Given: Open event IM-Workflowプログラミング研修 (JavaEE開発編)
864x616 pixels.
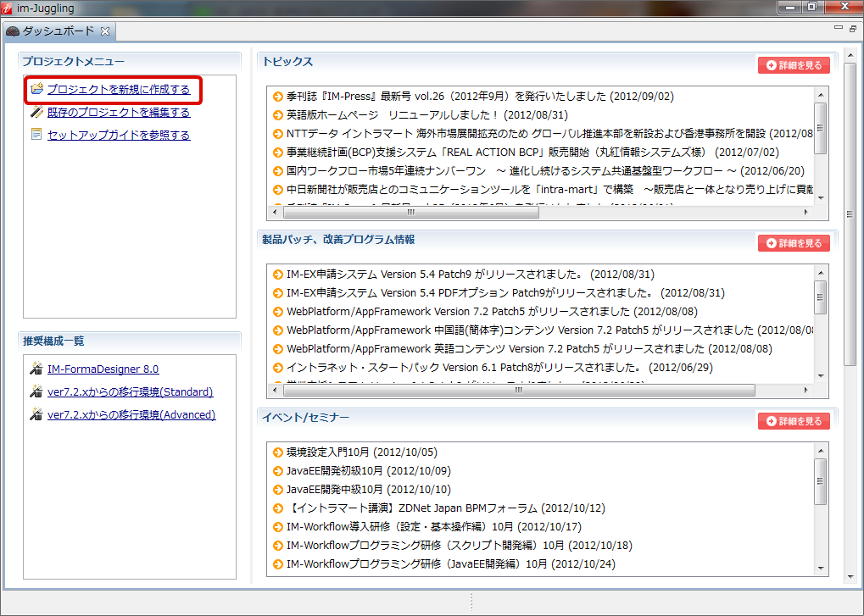Looking at the screenshot, I should tap(451, 564).
